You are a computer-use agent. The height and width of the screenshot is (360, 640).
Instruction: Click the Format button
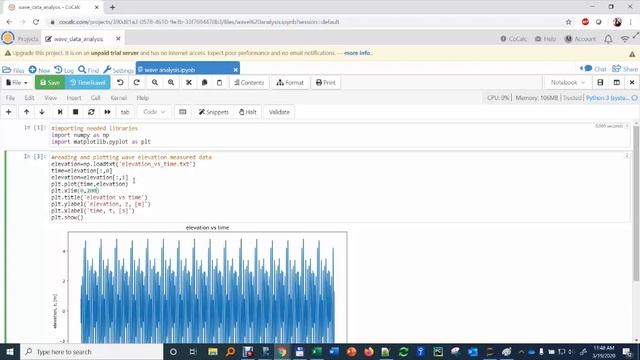click(290, 82)
